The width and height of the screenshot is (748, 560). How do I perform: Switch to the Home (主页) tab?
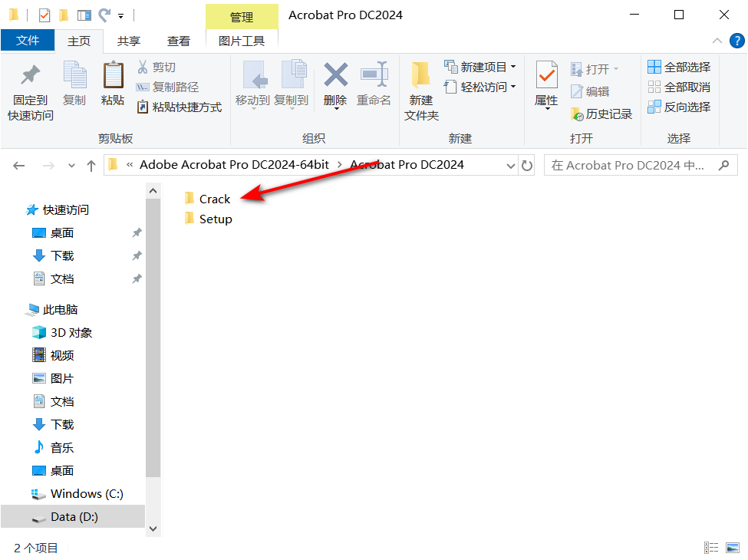coord(79,41)
